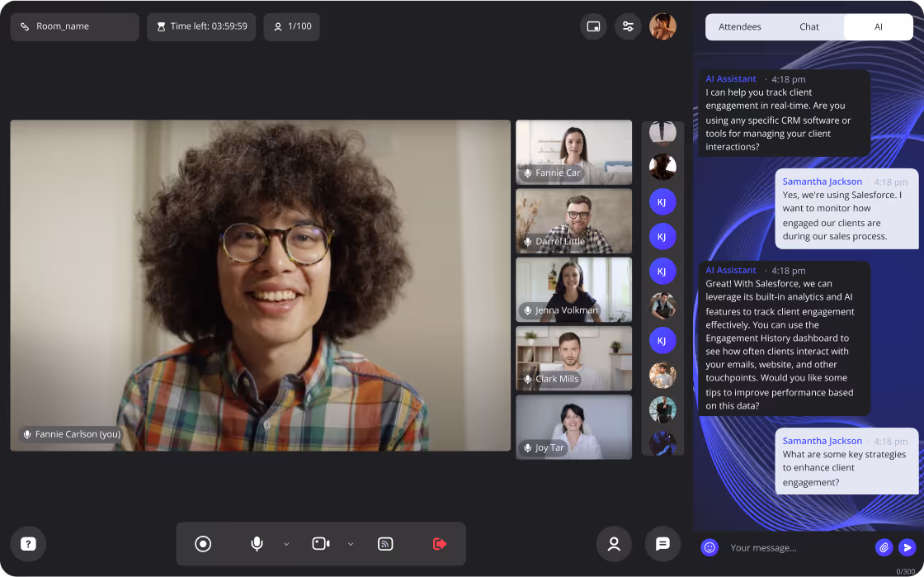Screen dimensions: 924x577
Task: Select Darrel Little video thumbnail
Action: (574, 221)
